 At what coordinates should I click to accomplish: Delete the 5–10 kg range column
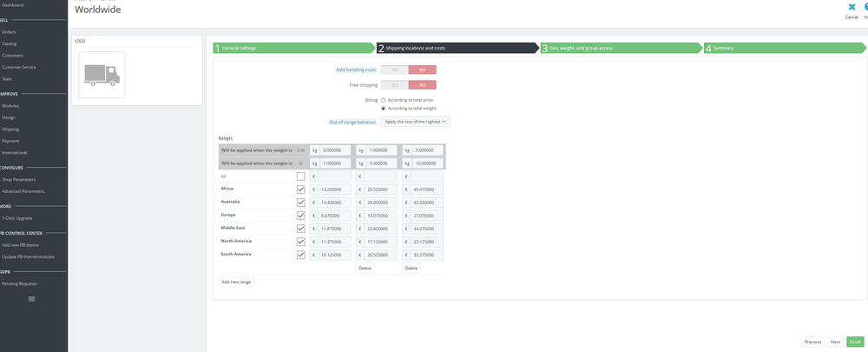(411, 269)
